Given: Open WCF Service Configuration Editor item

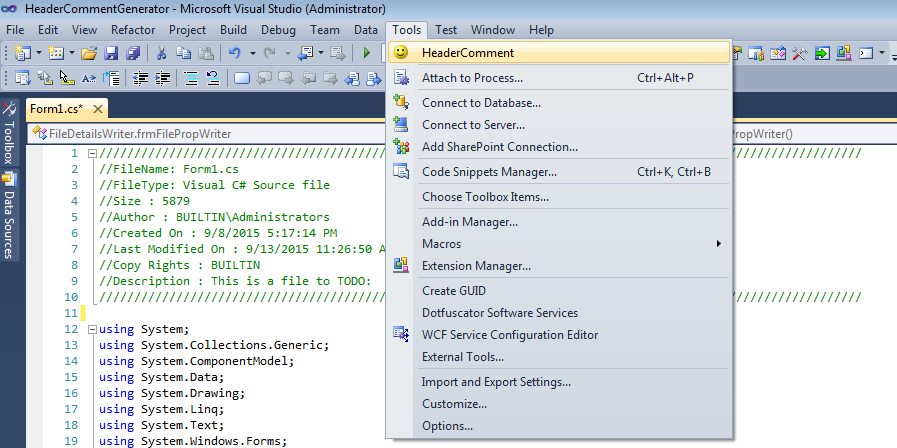Looking at the screenshot, I should [x=560, y=335].
